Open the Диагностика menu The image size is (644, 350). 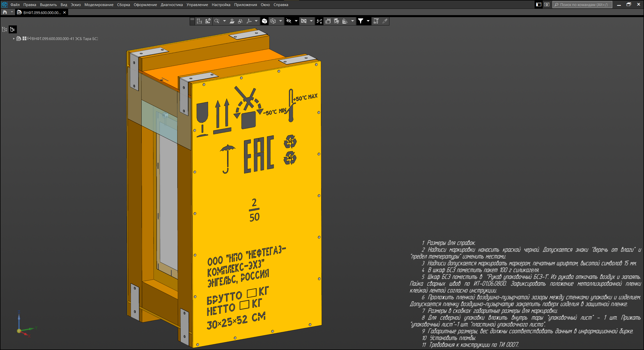[172, 5]
